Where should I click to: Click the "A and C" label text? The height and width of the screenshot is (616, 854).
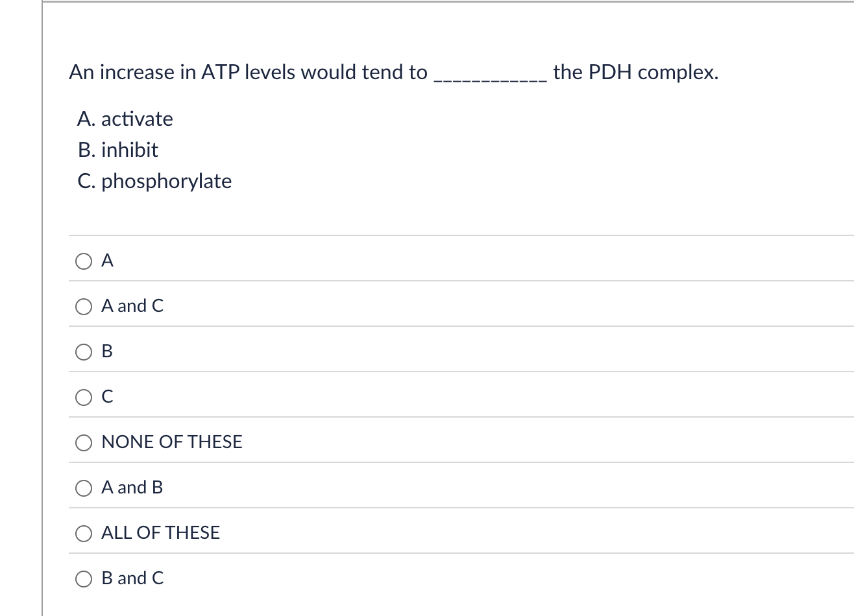tap(132, 306)
